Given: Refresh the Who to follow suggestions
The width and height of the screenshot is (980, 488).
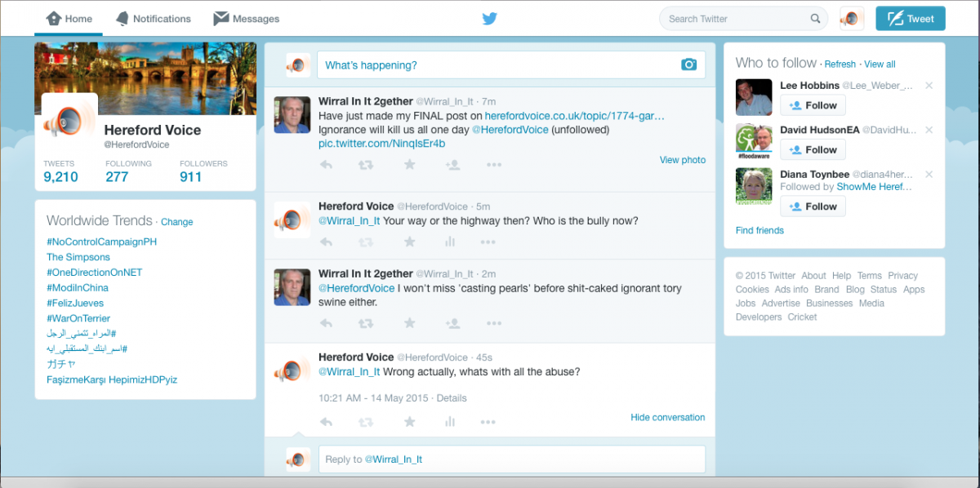Looking at the screenshot, I should [x=840, y=64].
